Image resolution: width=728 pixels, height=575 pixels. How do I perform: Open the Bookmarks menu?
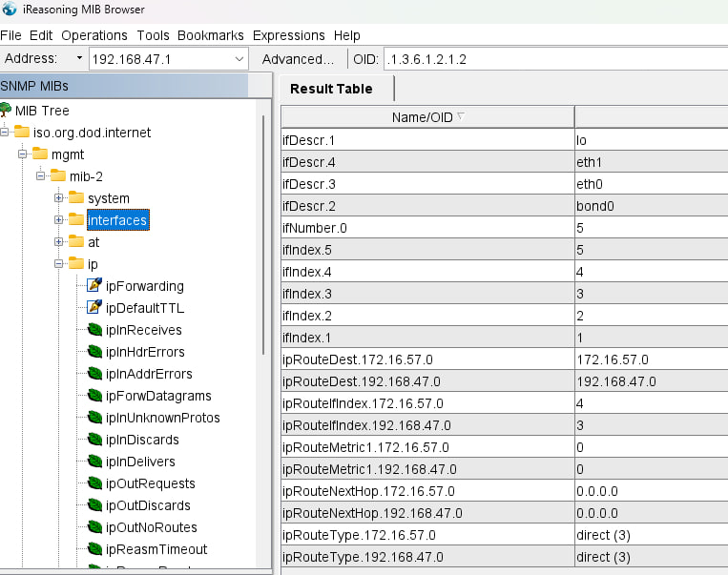pos(211,35)
